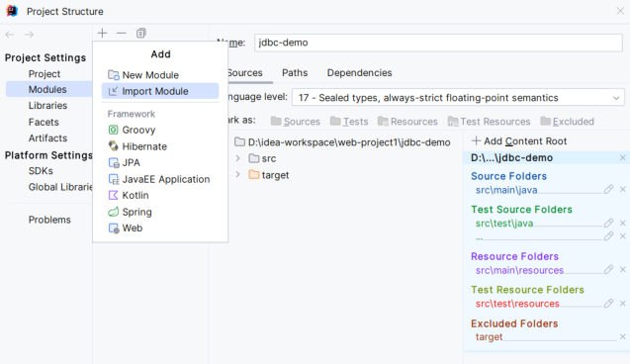Mark as Resources button
The width and height of the screenshot is (630, 364).
407,122
